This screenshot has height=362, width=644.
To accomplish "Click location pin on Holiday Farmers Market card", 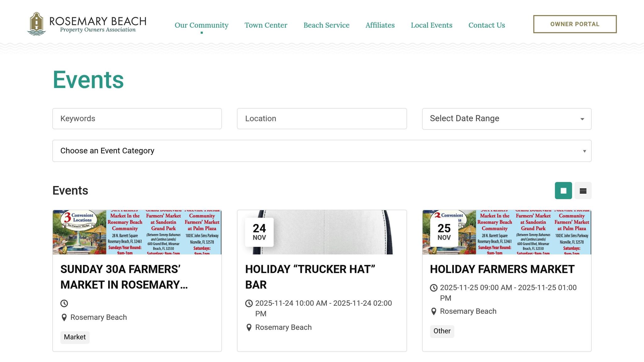I will [x=434, y=311].
